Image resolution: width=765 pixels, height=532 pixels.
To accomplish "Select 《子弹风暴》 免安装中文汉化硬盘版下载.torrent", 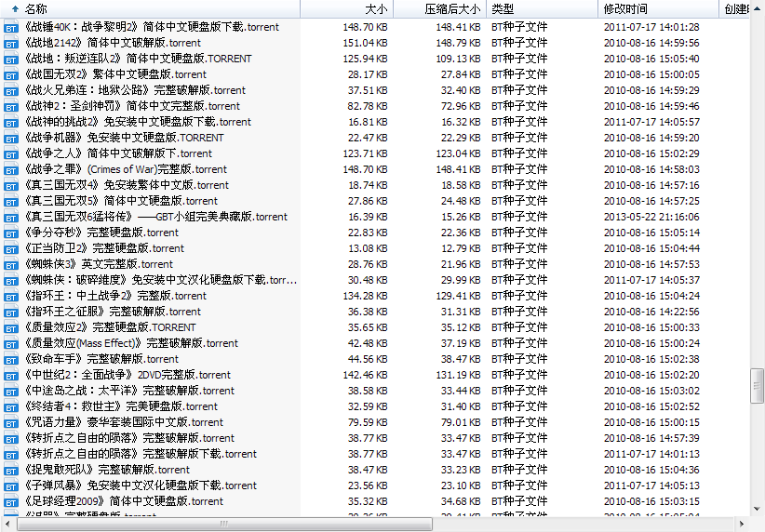I will click(x=141, y=485).
